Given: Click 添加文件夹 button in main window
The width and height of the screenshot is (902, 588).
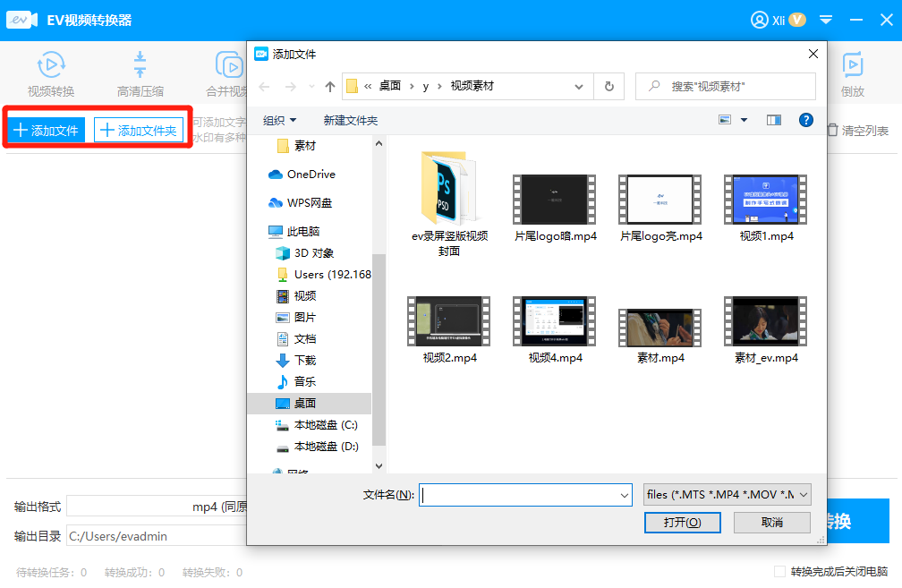Looking at the screenshot, I should click(x=139, y=130).
